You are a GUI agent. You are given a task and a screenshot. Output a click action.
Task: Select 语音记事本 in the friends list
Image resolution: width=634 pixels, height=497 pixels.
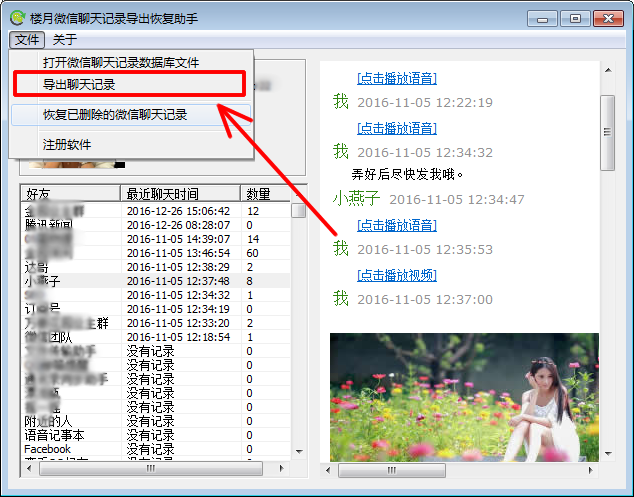click(54, 435)
